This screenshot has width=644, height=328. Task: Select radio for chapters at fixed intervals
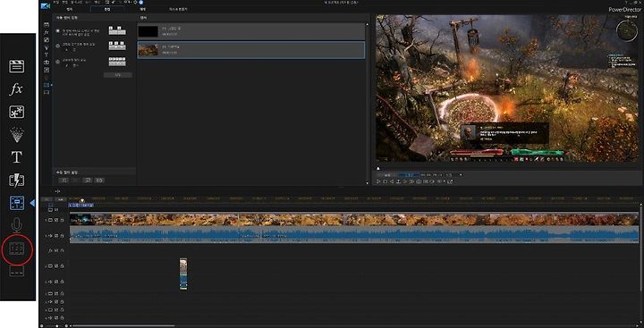coord(57,46)
